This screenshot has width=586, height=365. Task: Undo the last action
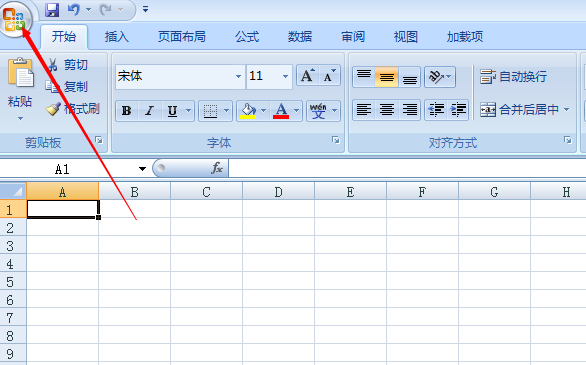click(x=74, y=10)
